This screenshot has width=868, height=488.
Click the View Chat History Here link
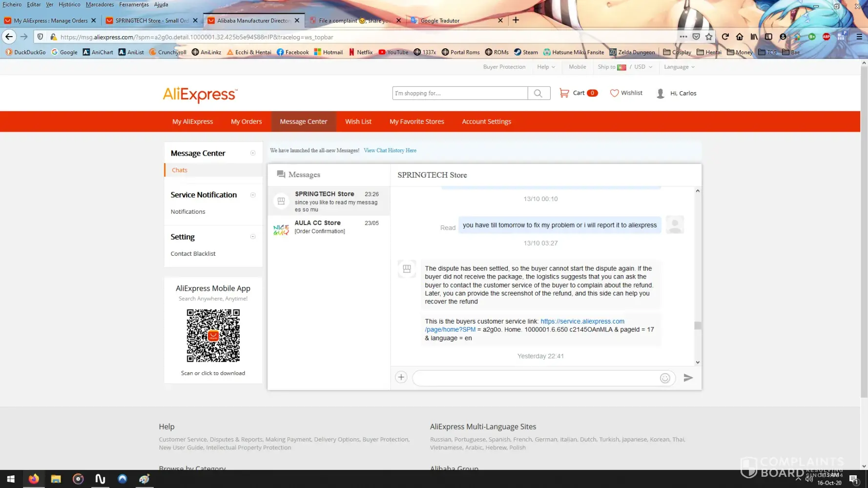390,150
